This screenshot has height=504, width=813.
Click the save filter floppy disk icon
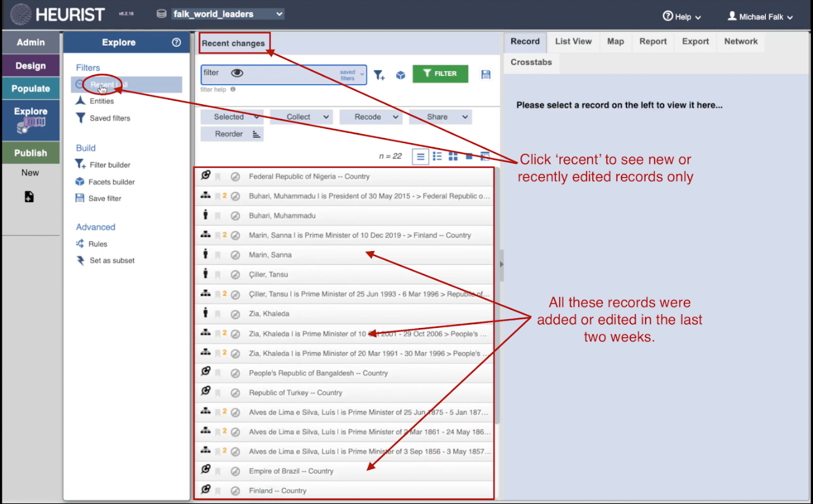pyautogui.click(x=486, y=75)
